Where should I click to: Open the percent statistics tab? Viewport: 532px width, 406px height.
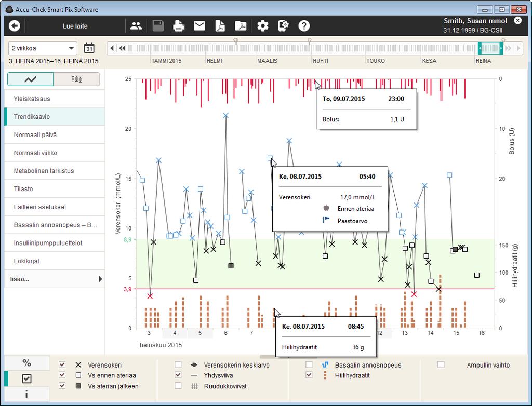(x=27, y=362)
